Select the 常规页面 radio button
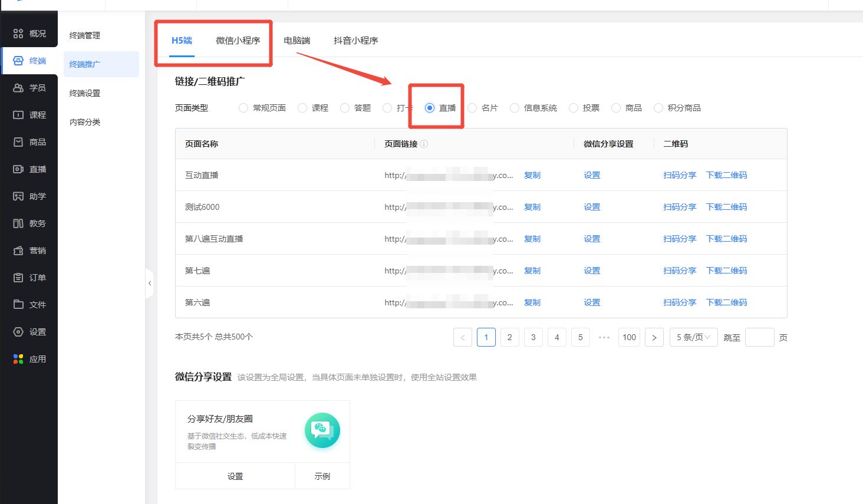 point(243,108)
